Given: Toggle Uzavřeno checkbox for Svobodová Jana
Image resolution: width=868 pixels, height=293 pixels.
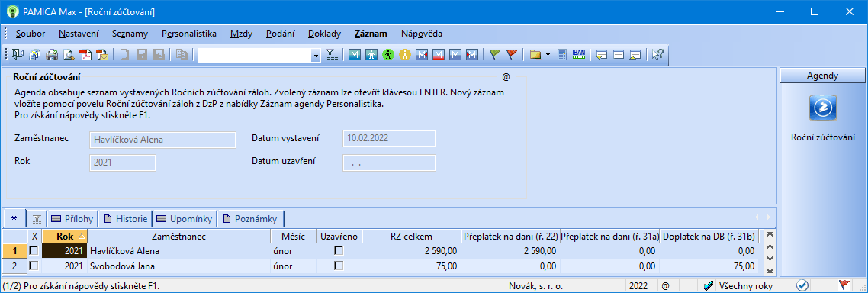Looking at the screenshot, I should pyautogui.click(x=339, y=266).
